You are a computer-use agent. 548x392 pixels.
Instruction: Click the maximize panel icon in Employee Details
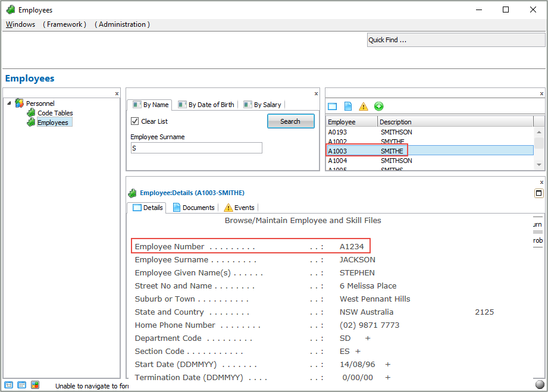click(538, 193)
